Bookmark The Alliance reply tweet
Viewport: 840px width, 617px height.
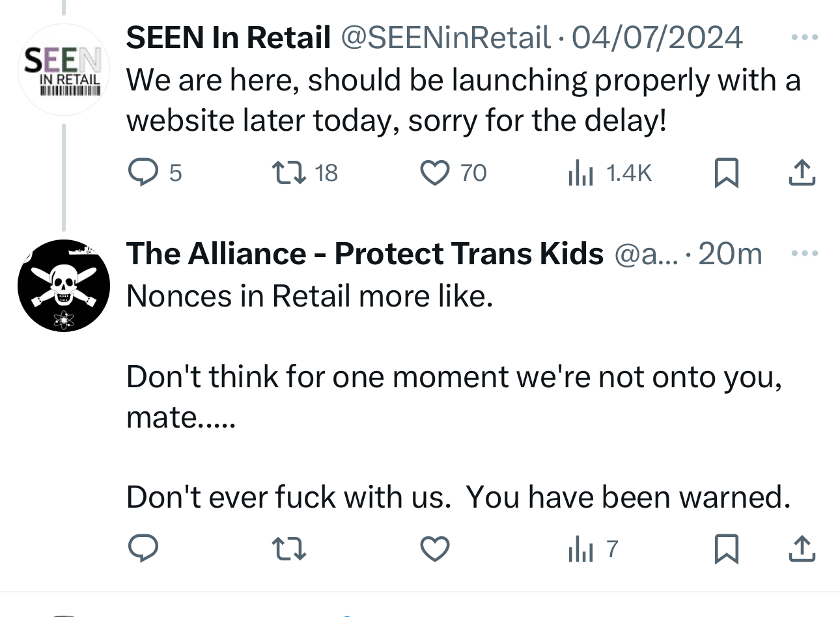pyautogui.click(x=726, y=549)
